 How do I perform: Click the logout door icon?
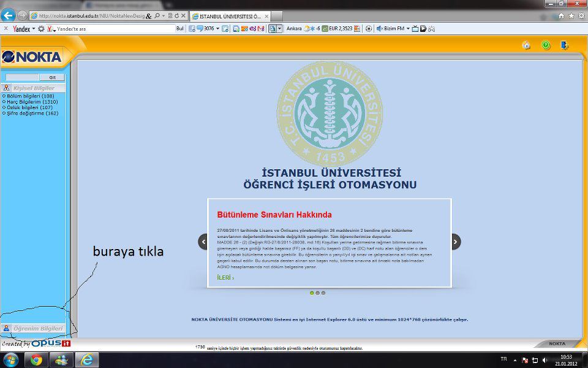(x=565, y=45)
